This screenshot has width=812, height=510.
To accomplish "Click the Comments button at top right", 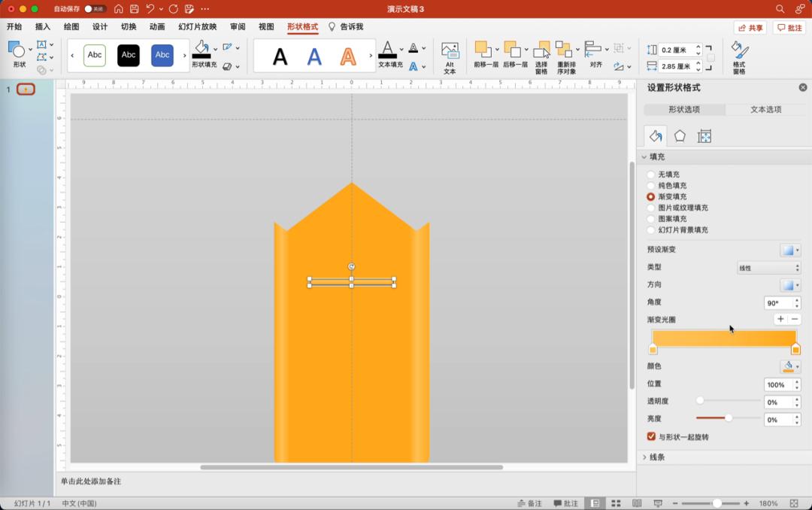I will tap(789, 27).
